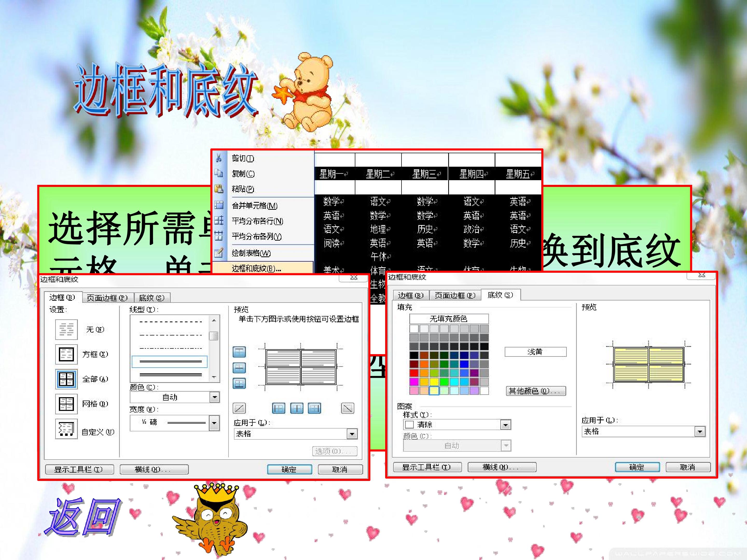The image size is (747, 560).
Task: Click the Cut scissors icon in context menu
Action: pyautogui.click(x=219, y=158)
